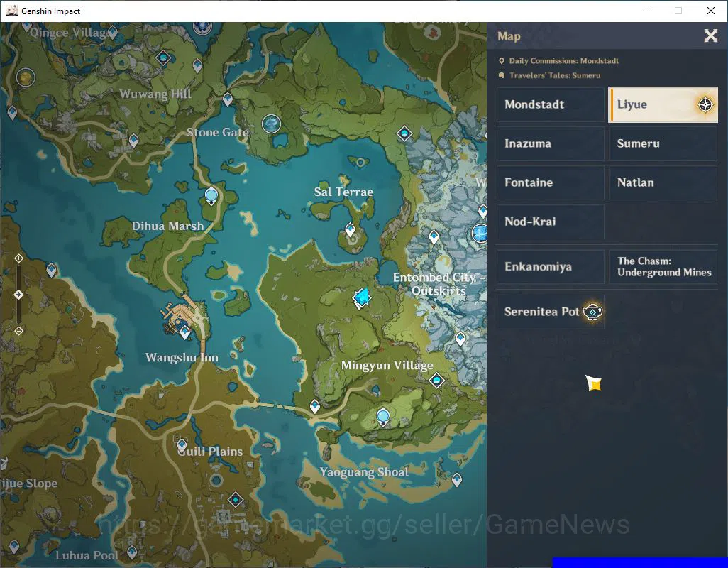Image resolution: width=728 pixels, height=568 pixels.
Task: Click the zoom in button above the slider
Action: point(18,258)
